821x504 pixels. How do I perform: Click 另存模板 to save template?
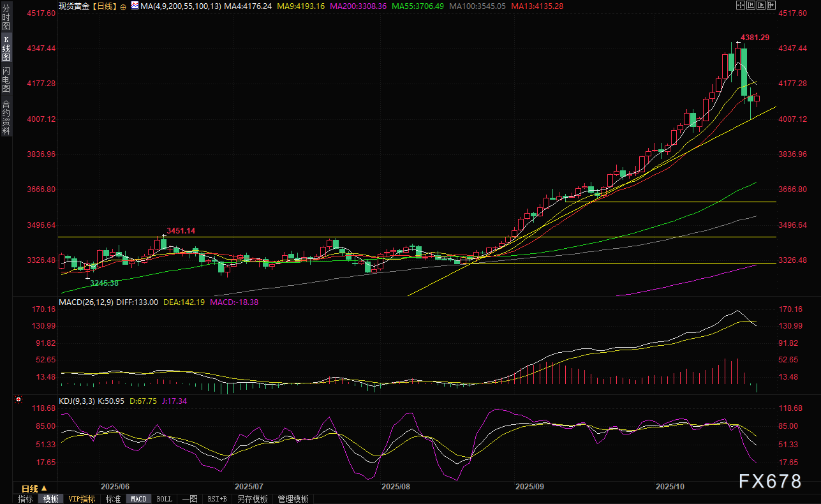tap(252, 499)
